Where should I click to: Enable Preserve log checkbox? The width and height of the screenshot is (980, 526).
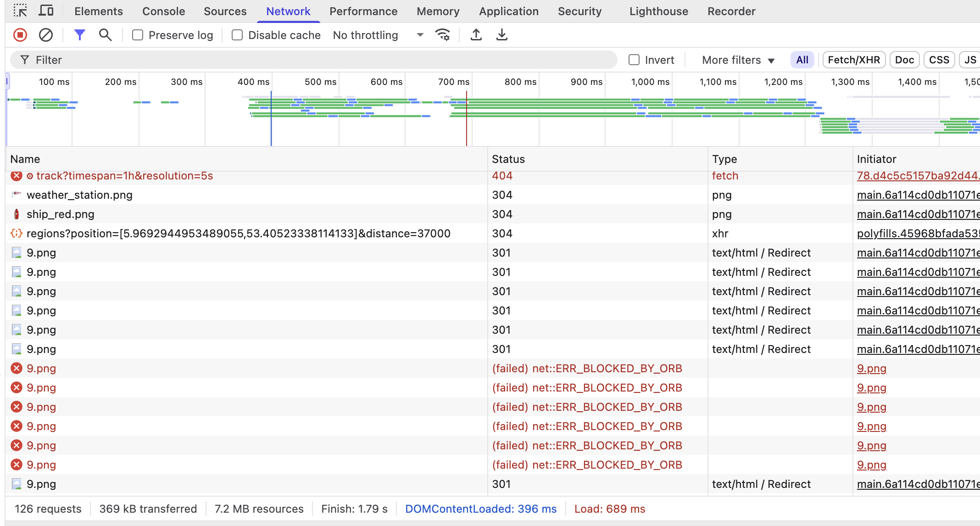click(x=138, y=35)
